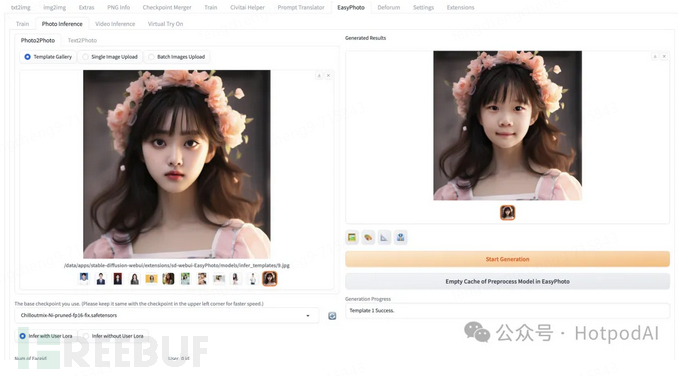Select Batch Images Upload option

(x=177, y=57)
